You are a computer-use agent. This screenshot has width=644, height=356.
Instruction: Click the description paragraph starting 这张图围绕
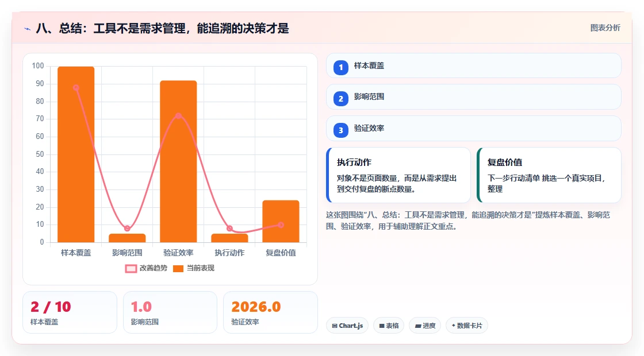[468, 220]
